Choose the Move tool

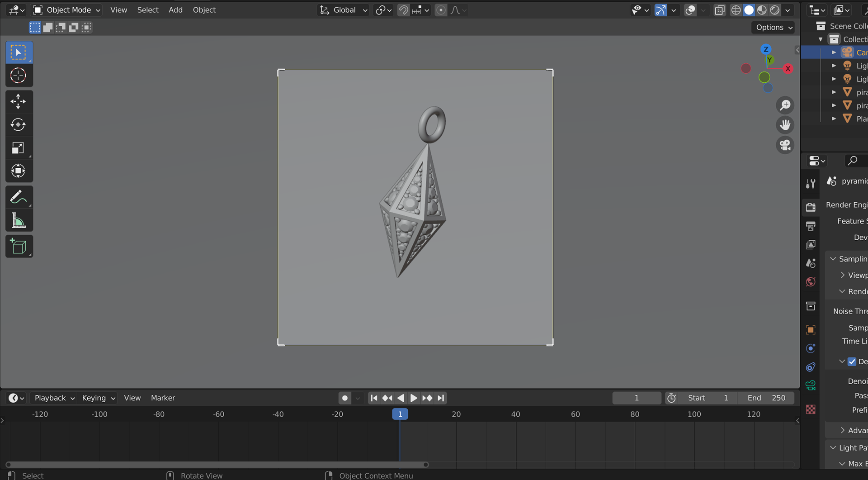[19, 102]
